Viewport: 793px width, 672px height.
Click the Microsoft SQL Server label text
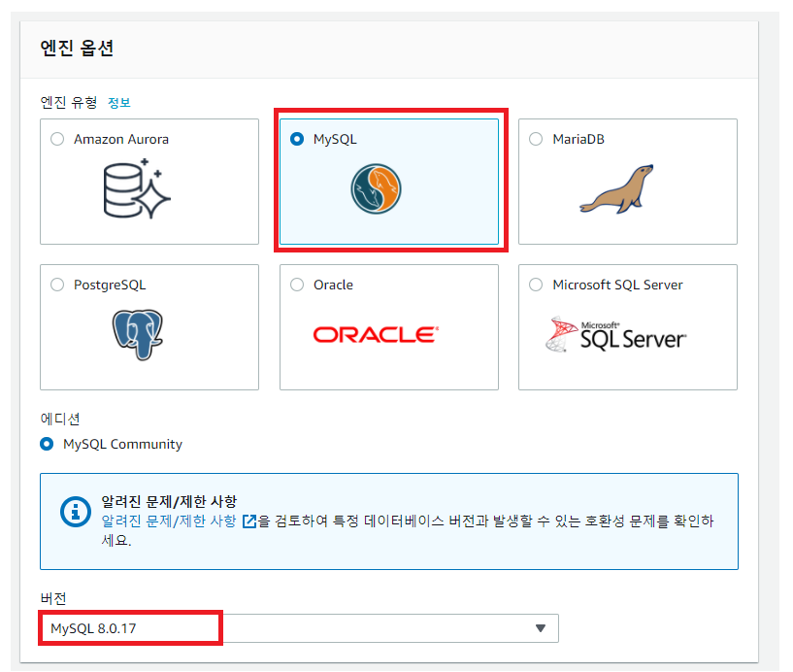click(x=617, y=285)
